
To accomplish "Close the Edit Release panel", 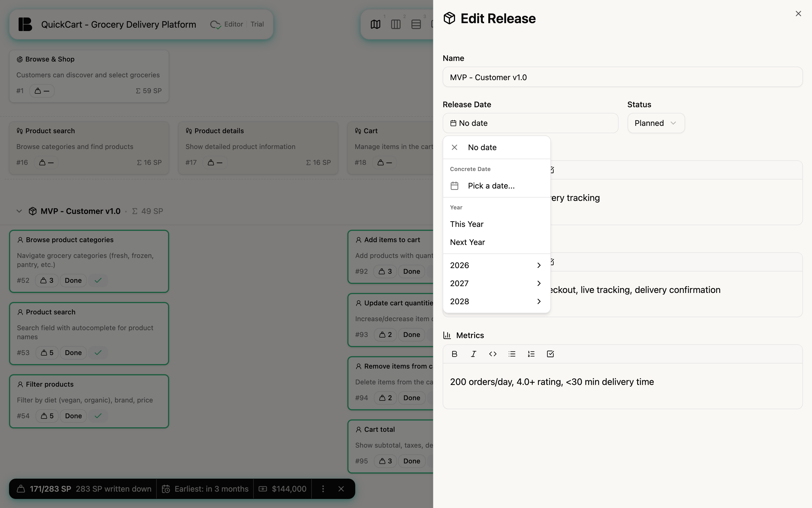I will 798,14.
